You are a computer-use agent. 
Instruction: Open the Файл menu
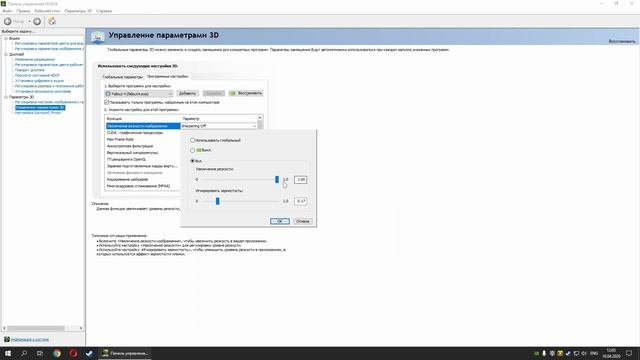7,11
